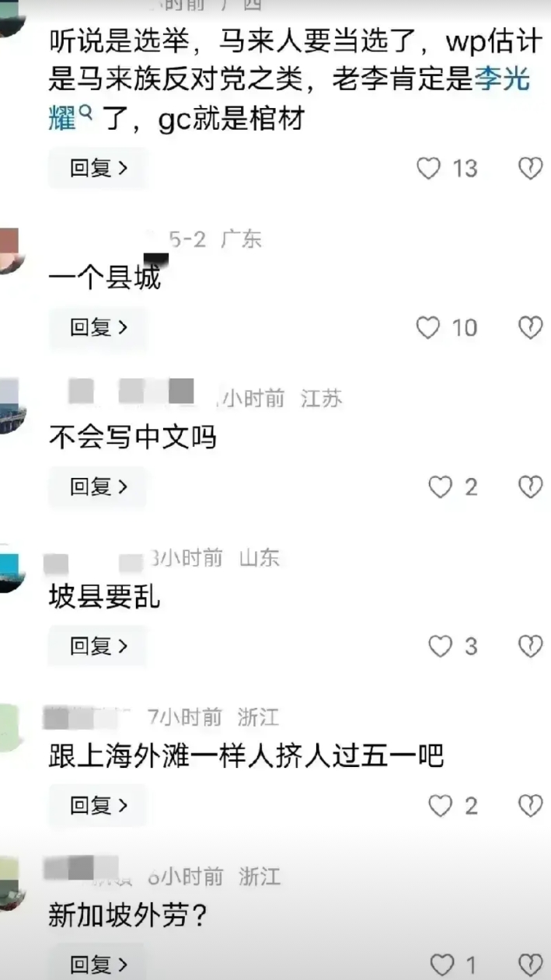Like the 新加坡外劳 comment
The width and height of the screenshot is (551, 980).
tap(441, 965)
